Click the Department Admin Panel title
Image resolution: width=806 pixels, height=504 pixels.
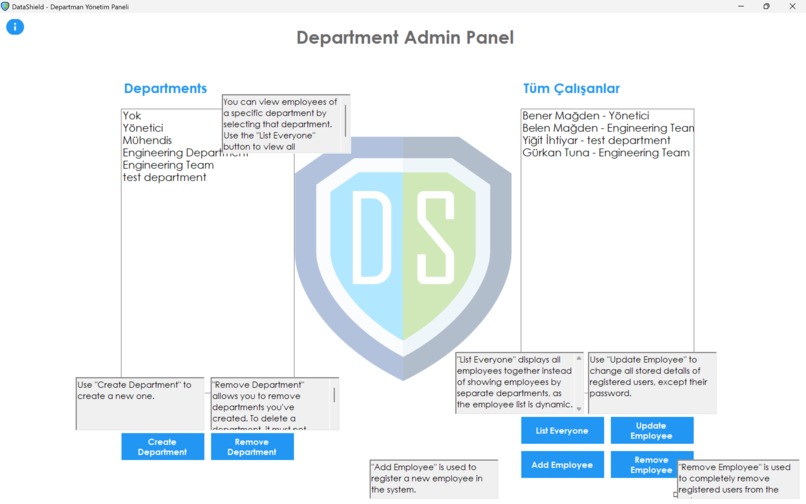click(x=405, y=38)
